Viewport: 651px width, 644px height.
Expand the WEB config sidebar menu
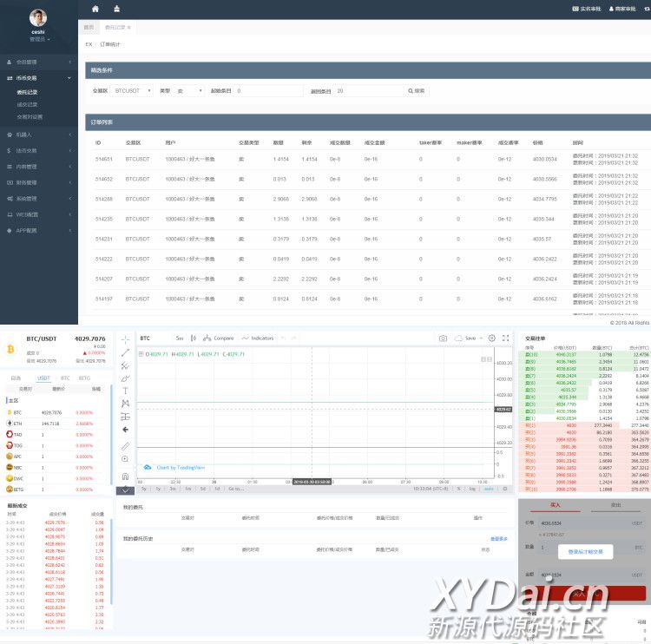pos(39,214)
